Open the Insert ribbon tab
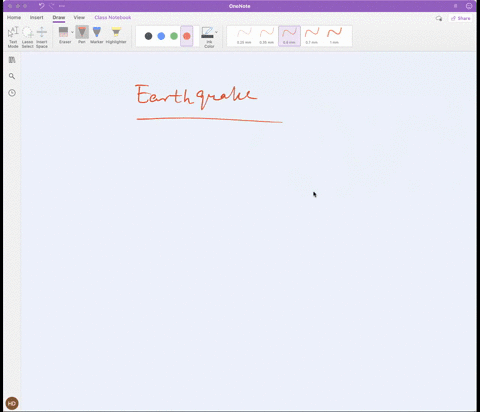Screen dimensions: 480x412 click(x=37, y=17)
